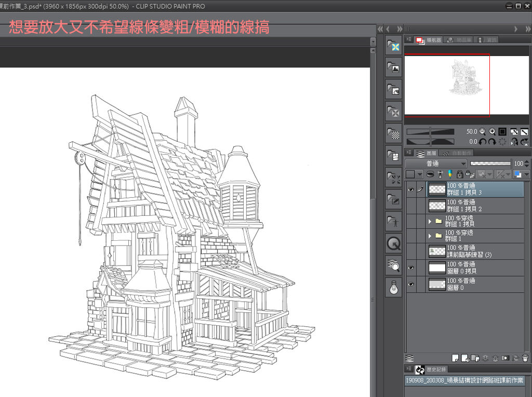Select layer 群組 1 拷貝 2
This screenshot has width=532, height=397.
[x=475, y=206]
